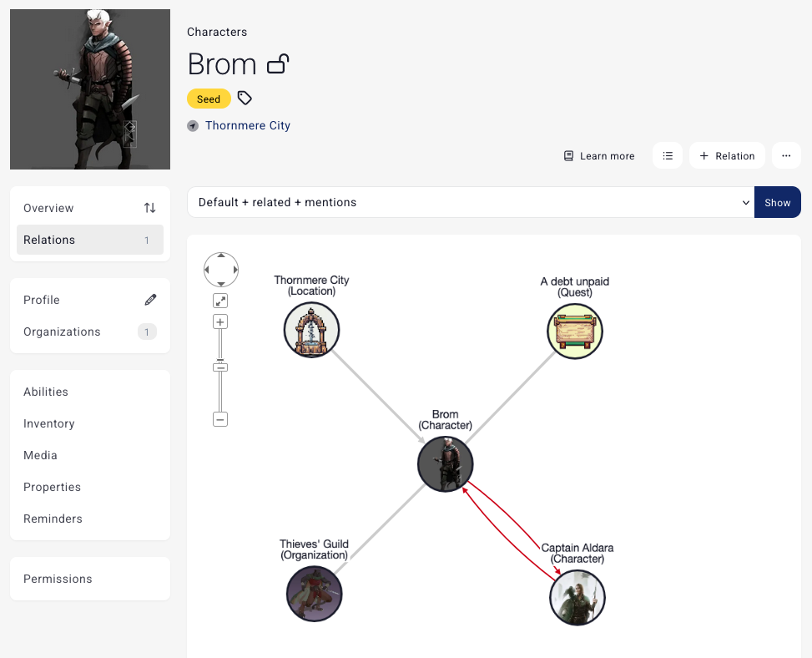Click the Captain Aldara node
This screenshot has width=812, height=658.
[x=577, y=597]
